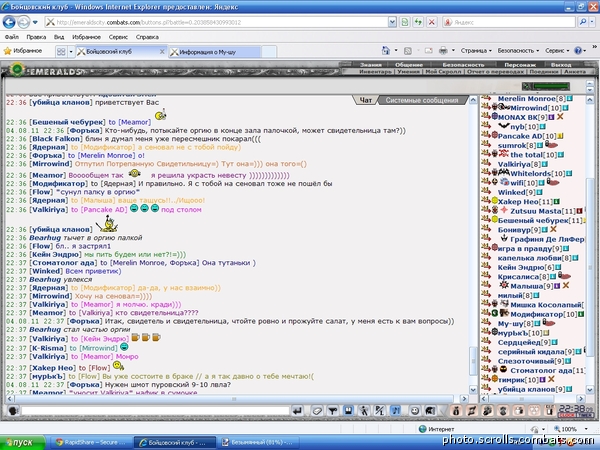Click the money bag icon in bottom toolbar

tap(456, 411)
